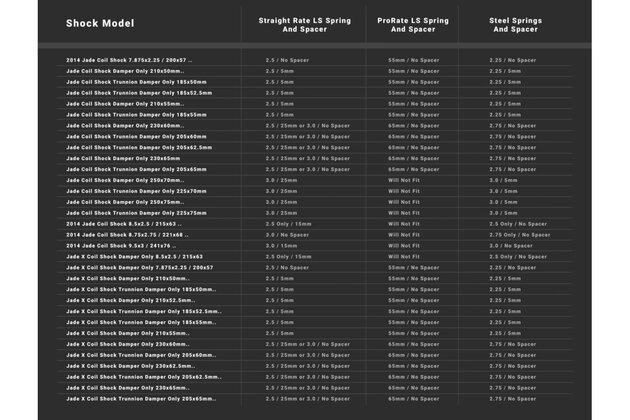
Task: Click ProRate LS Spring And Spacer header
Action: [415, 23]
